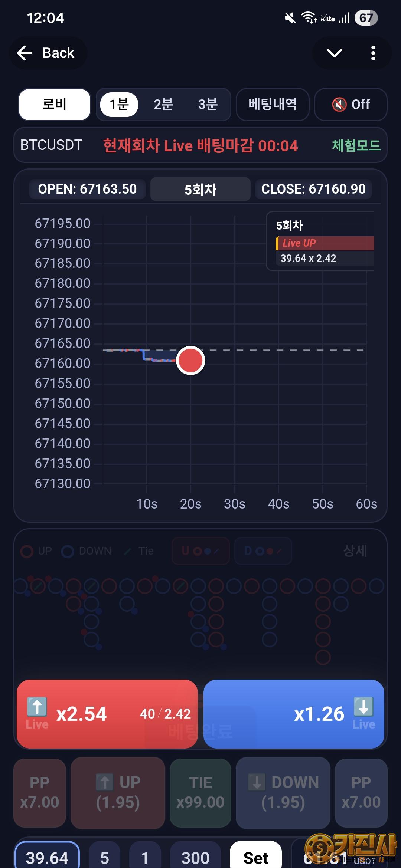Open the 로비 lobby button
The image size is (401, 868).
click(x=55, y=105)
